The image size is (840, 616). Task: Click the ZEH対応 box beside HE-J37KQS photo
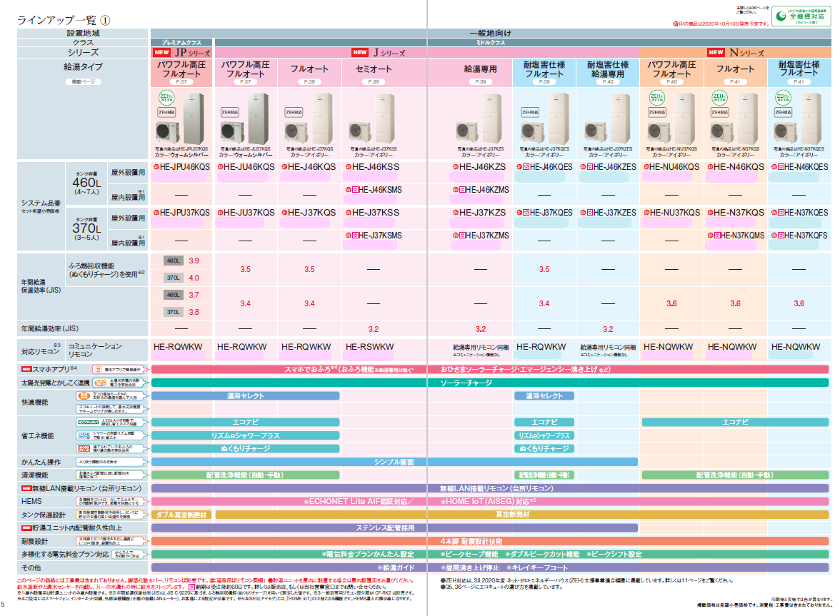(x=294, y=112)
